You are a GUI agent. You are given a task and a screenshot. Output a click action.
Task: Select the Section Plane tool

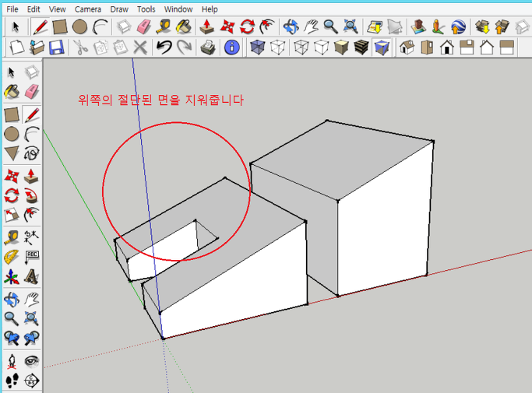[x=32, y=381]
